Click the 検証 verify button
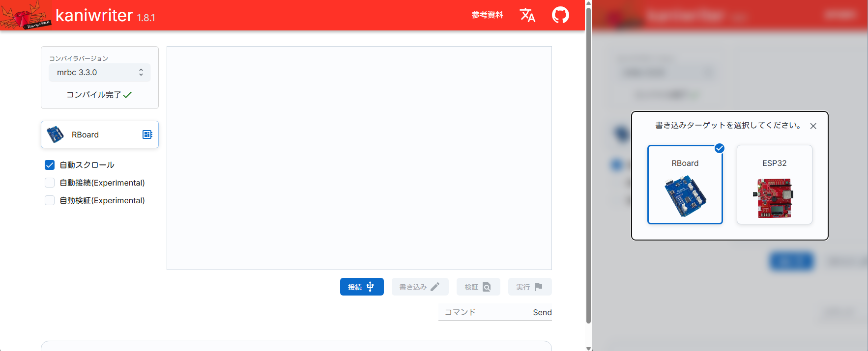The height and width of the screenshot is (351, 868). (x=478, y=287)
